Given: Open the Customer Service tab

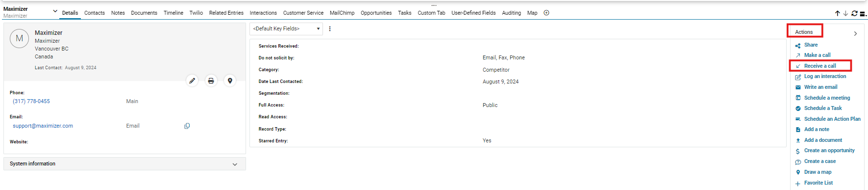Looking at the screenshot, I should 303,13.
